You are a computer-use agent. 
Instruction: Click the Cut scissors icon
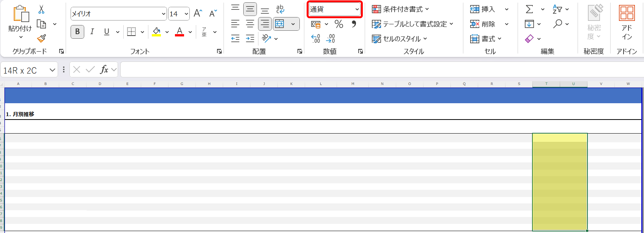point(41,9)
